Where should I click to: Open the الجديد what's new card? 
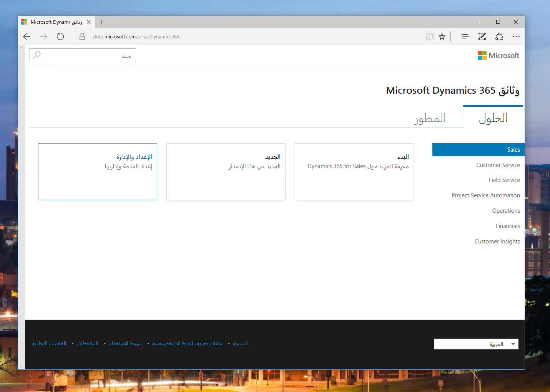(x=226, y=172)
